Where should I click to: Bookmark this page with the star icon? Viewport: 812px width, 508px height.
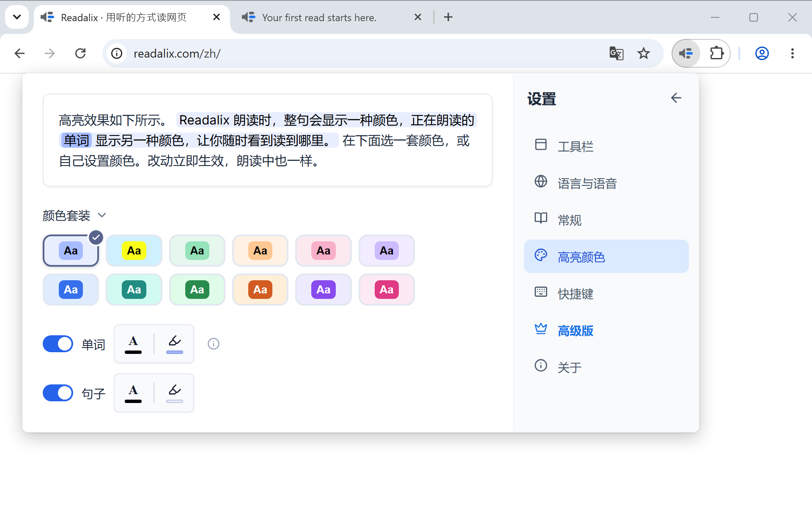pyautogui.click(x=644, y=53)
